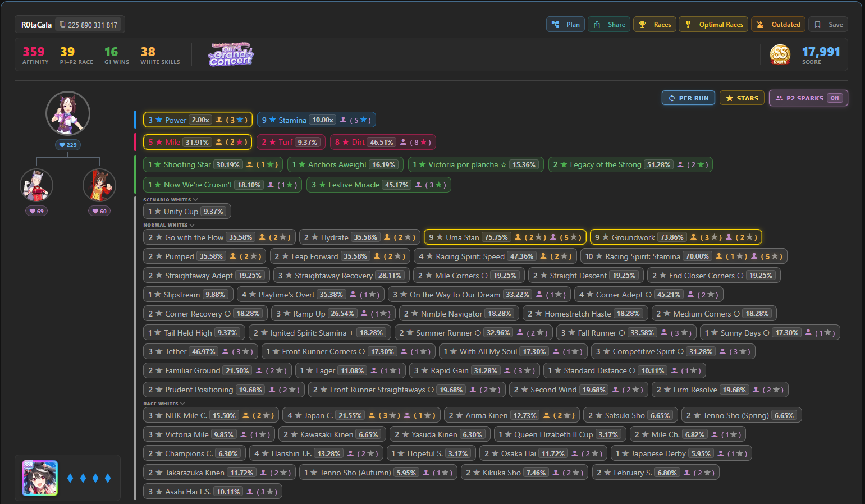Select the Victoria Mile race spark
Image resolution: width=865 pixels, height=504 pixels.
209,435
